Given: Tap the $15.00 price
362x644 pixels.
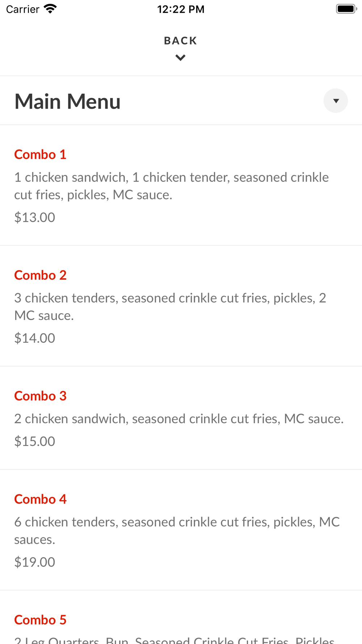Looking at the screenshot, I should (35, 441).
